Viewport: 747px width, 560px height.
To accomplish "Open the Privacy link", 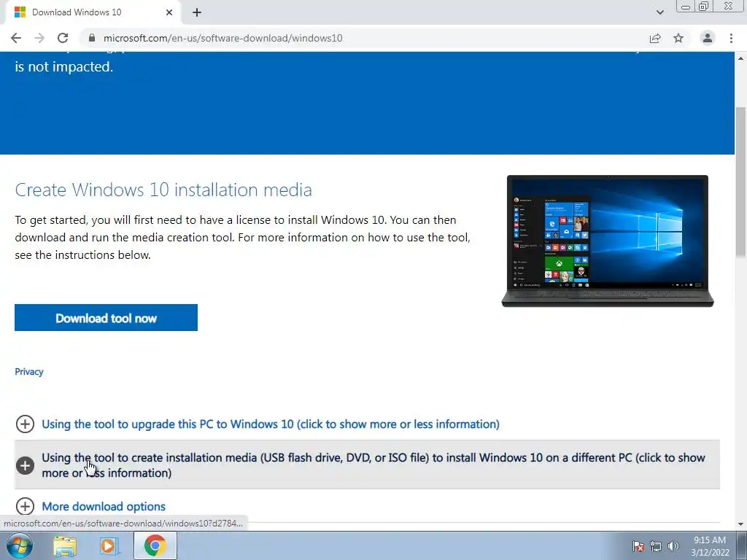I will click(29, 371).
